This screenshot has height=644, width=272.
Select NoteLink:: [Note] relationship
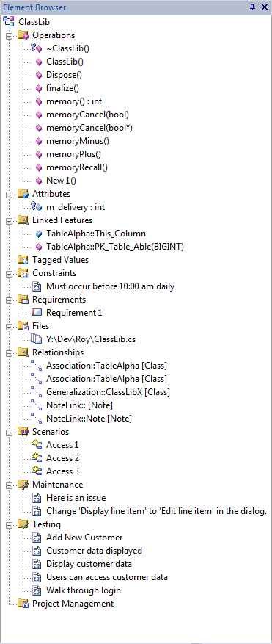point(80,405)
